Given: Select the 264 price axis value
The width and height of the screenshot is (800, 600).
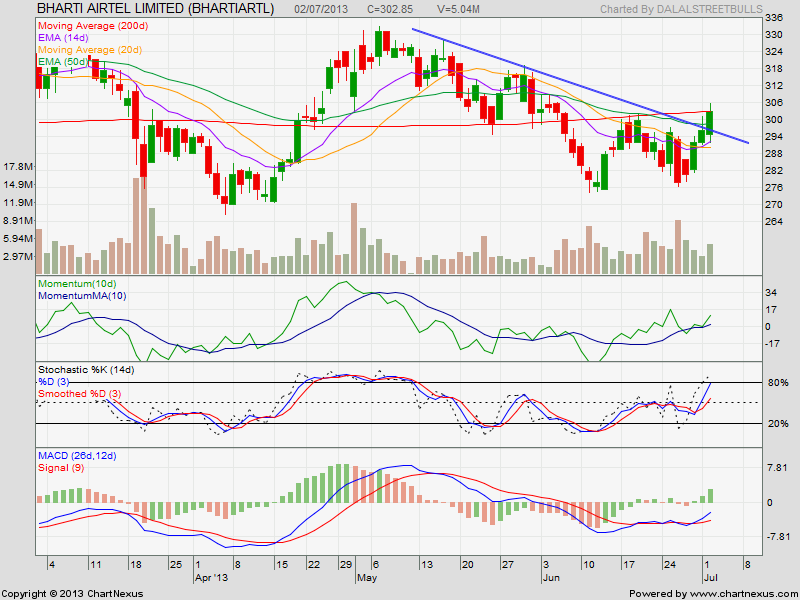Looking at the screenshot, I should tap(774, 221).
